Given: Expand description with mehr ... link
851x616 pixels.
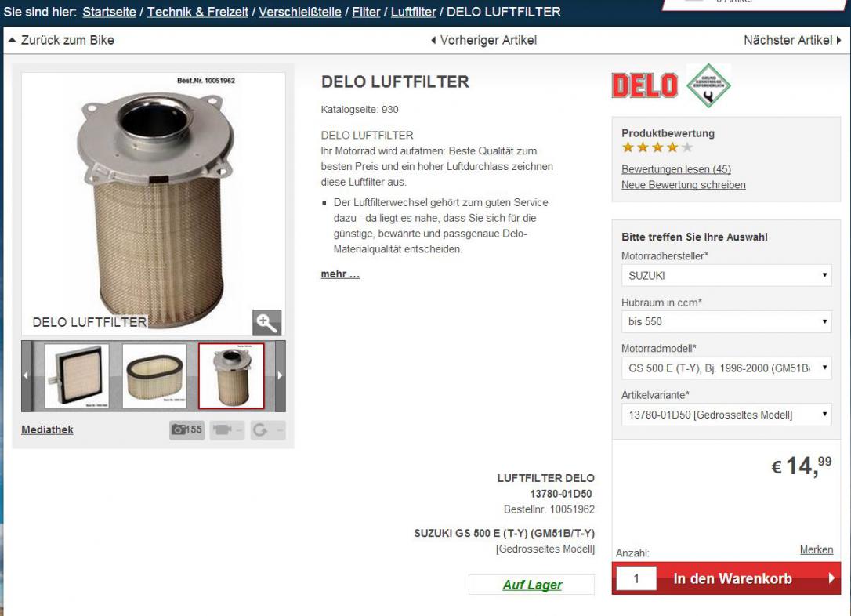Looking at the screenshot, I should point(340,274).
